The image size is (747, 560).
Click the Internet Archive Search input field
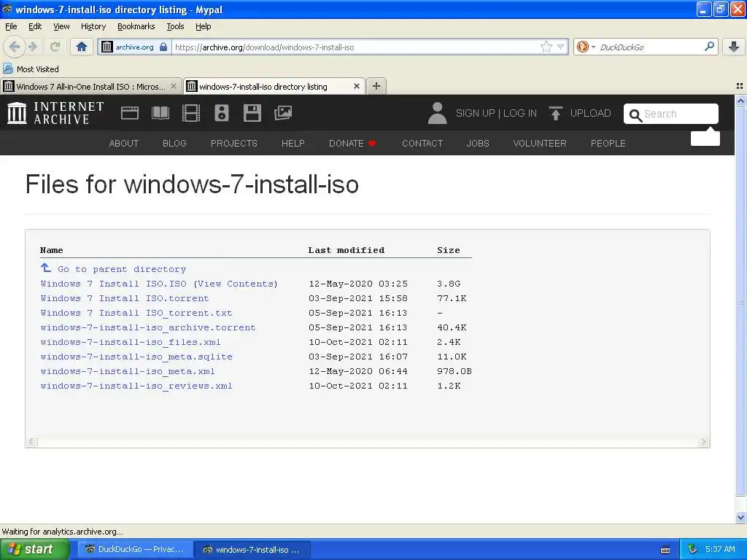tap(671, 114)
